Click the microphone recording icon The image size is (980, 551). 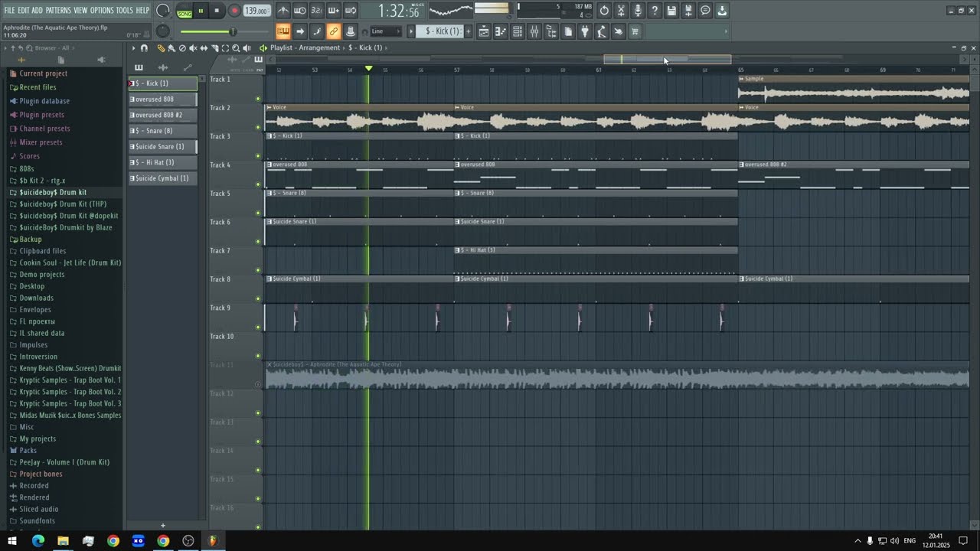(x=638, y=11)
